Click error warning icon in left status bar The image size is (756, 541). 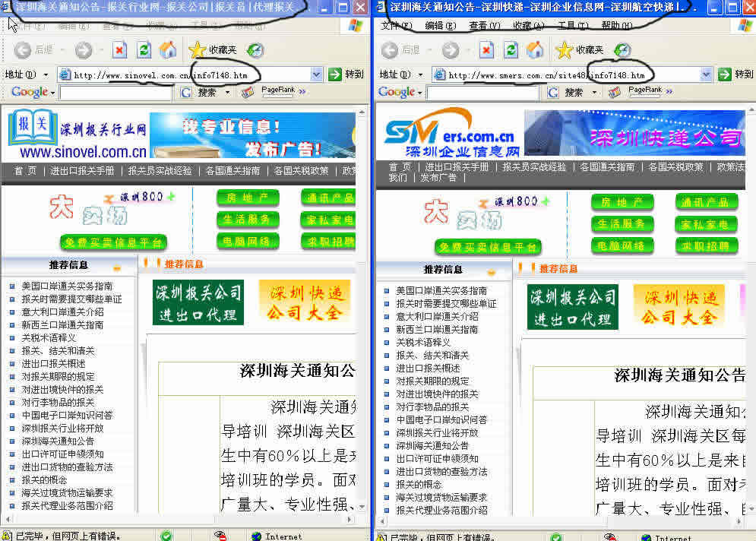pyautogui.click(x=7, y=536)
